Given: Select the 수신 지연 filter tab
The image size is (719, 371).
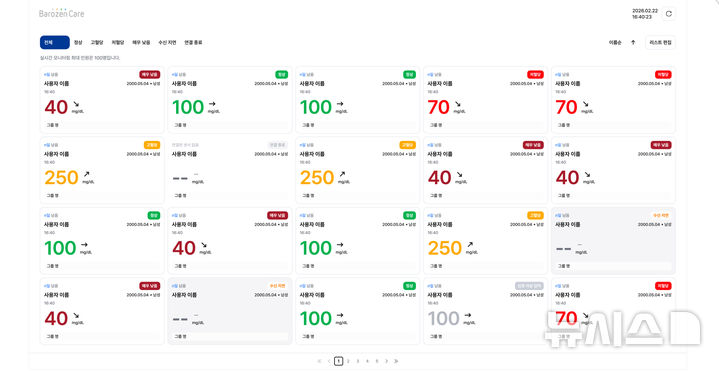Looking at the screenshot, I should [x=167, y=42].
